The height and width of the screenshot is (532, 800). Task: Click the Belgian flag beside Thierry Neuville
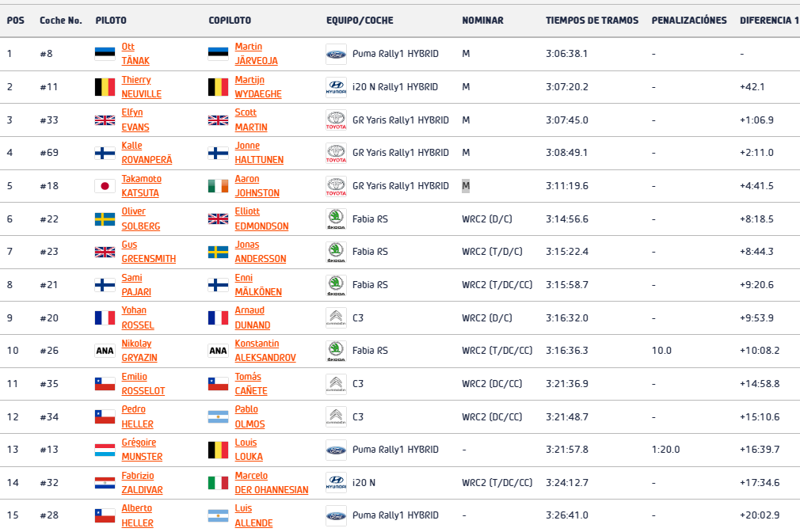pyautogui.click(x=105, y=87)
